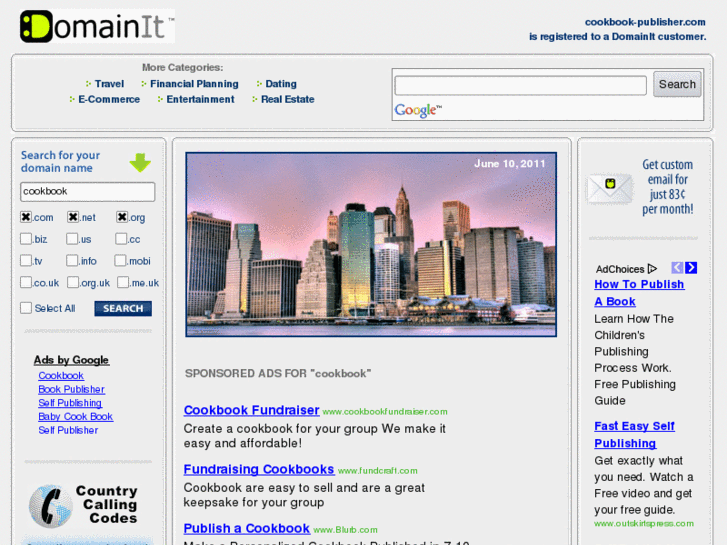Click the www.outskirtspress.com URL
Screen dimensions: 727x545
point(644,523)
